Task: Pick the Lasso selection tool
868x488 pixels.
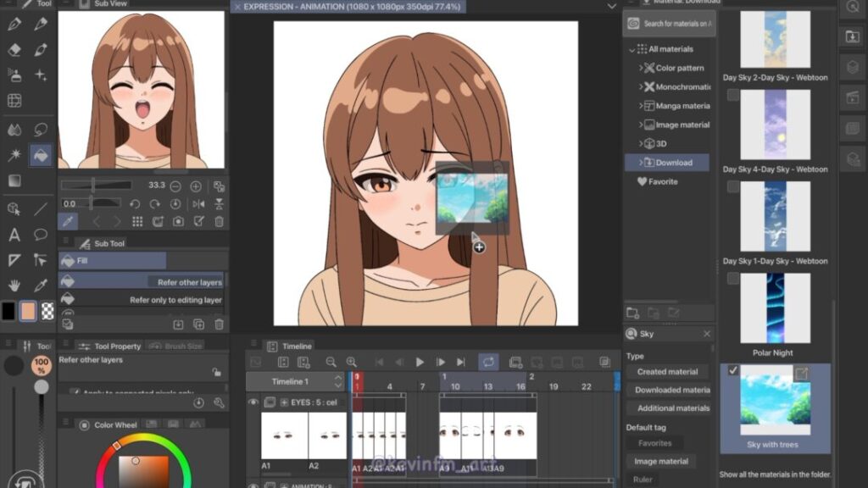Action: pyautogui.click(x=40, y=130)
